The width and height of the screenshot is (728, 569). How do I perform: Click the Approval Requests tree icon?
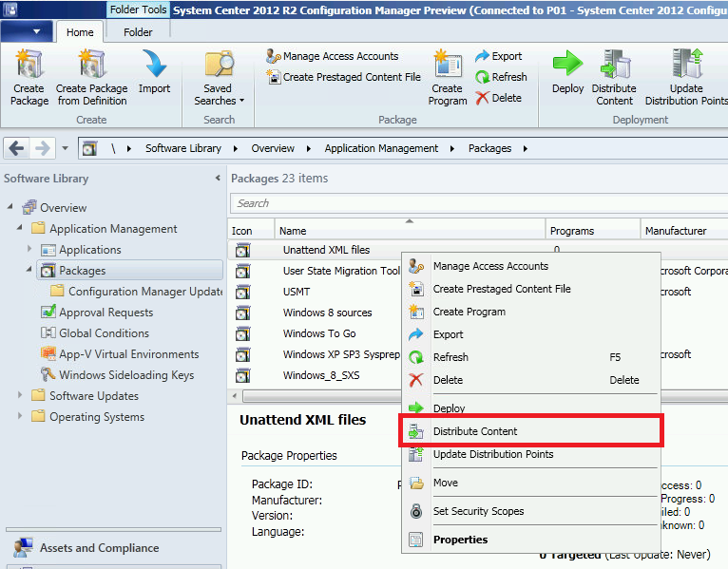point(48,312)
